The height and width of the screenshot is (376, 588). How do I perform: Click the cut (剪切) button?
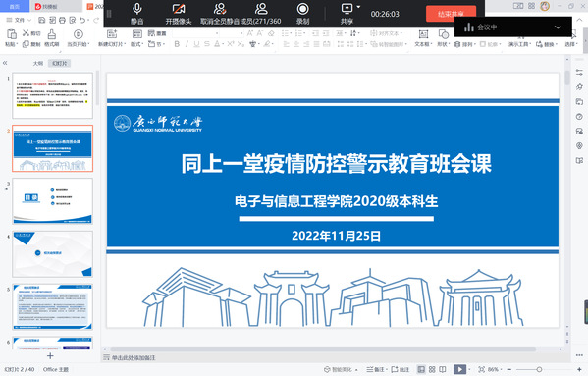click(31, 33)
